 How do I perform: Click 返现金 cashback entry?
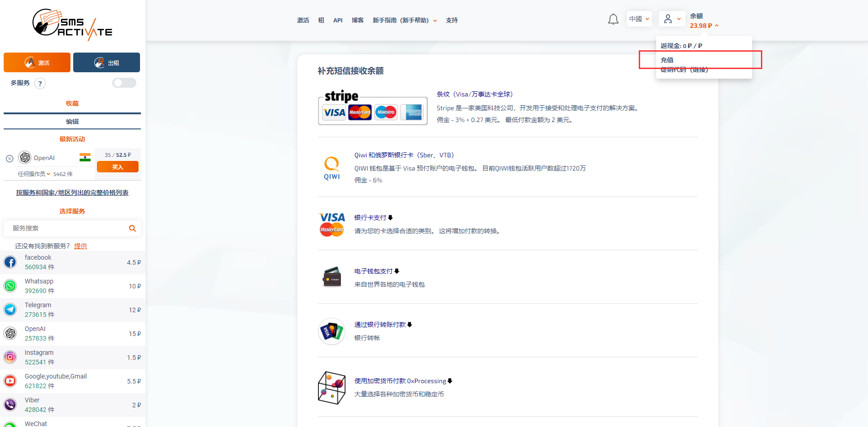point(681,46)
